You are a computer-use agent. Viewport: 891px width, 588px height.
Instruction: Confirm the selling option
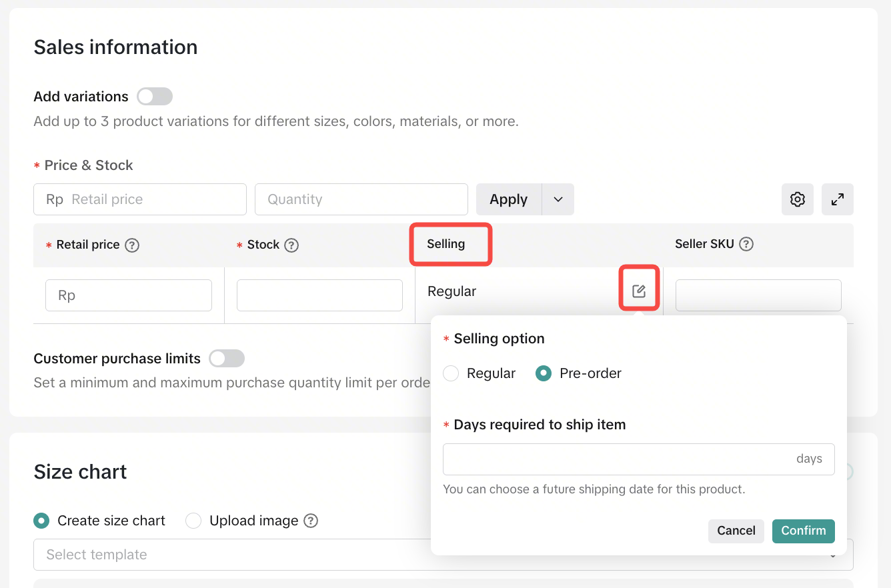tap(803, 531)
